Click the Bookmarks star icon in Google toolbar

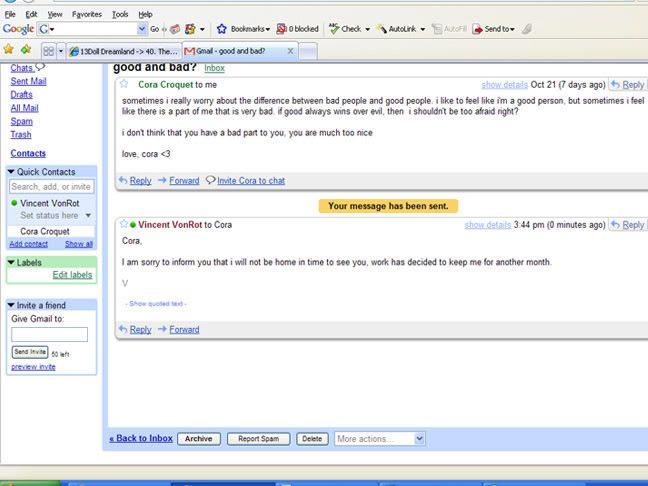pos(222,29)
